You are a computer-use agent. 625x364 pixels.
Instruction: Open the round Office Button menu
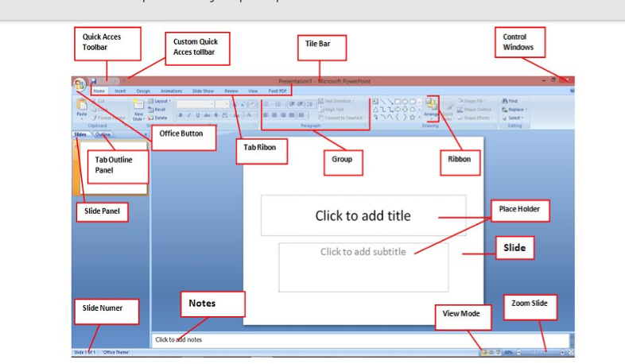coord(79,84)
